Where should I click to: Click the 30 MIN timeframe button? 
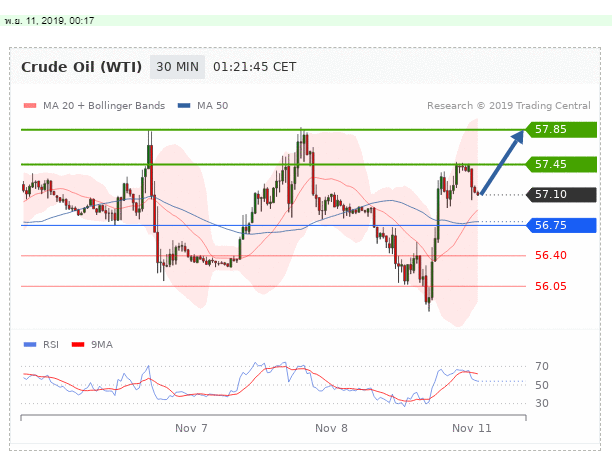pos(177,67)
